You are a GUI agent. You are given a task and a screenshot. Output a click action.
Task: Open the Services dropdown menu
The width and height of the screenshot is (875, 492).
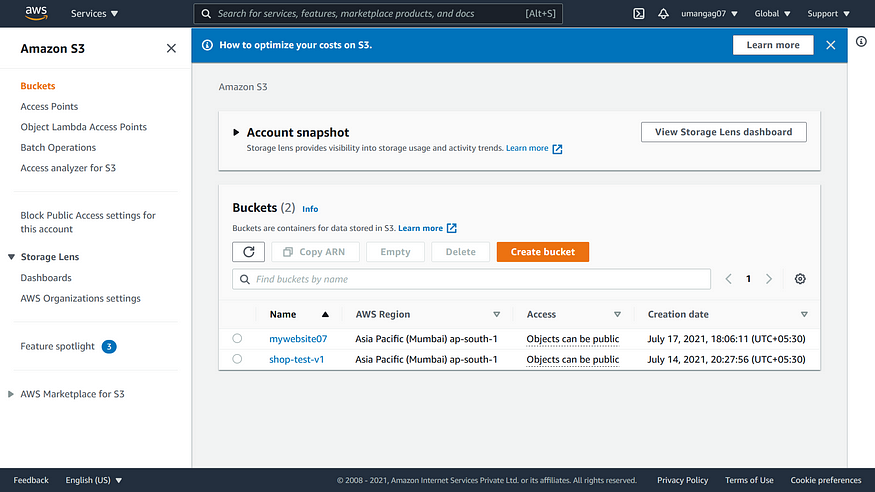click(x=94, y=13)
